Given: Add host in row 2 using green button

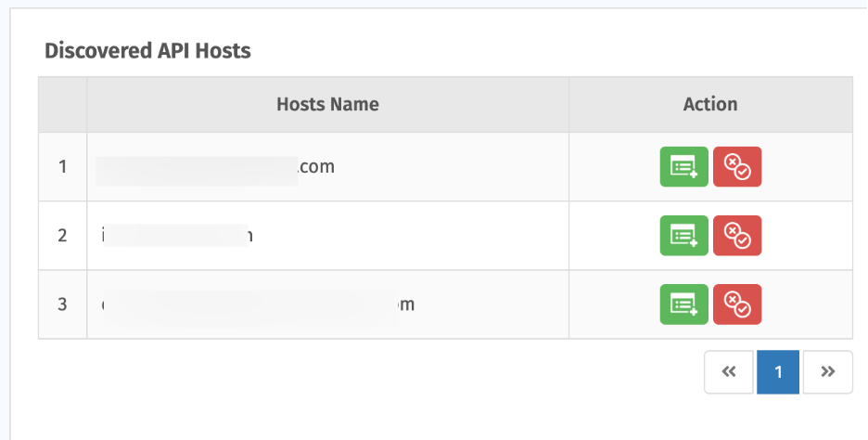Looking at the screenshot, I should point(683,236).
